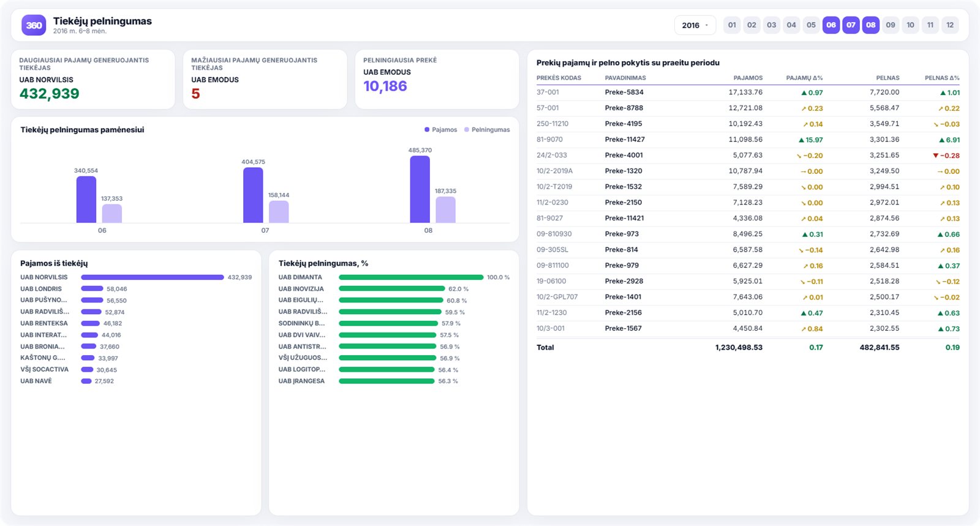Toggle month 01 filter
This screenshot has height=526, width=980.
click(732, 25)
